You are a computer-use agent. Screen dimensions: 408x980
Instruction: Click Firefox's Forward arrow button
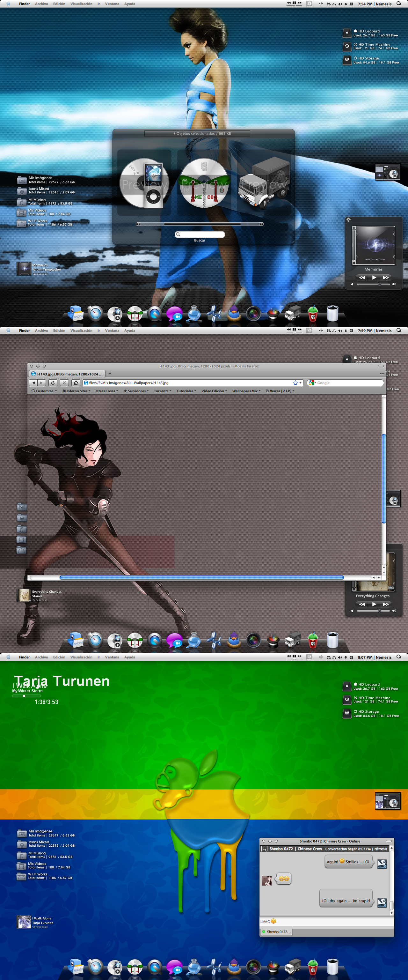click(42, 383)
